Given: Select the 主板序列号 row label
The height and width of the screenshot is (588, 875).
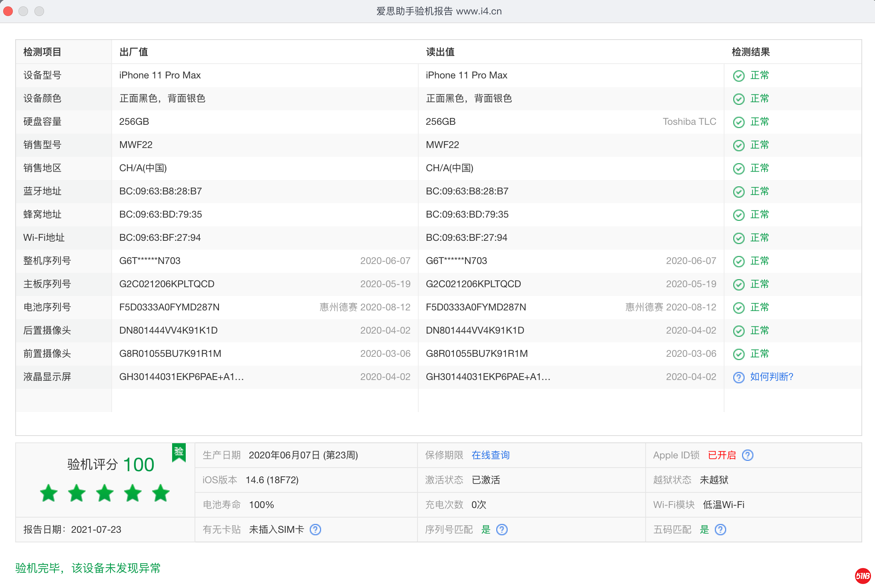Looking at the screenshot, I should (47, 284).
